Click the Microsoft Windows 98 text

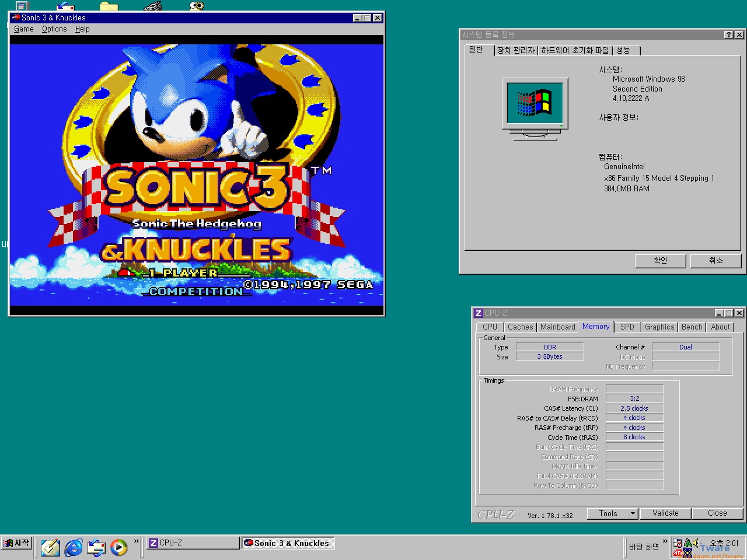648,79
